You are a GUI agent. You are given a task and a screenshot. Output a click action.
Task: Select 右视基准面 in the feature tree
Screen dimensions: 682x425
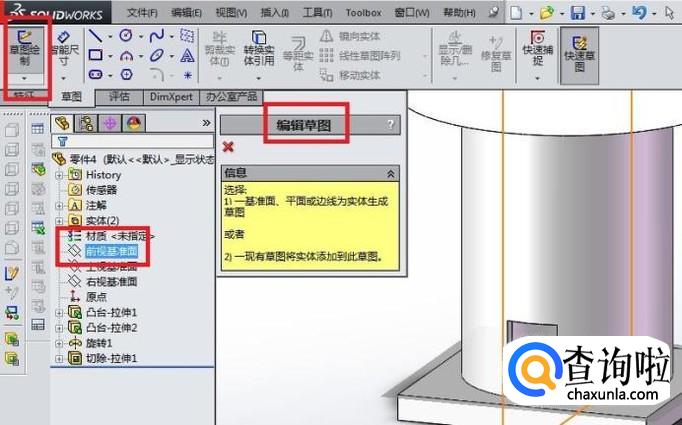coord(112,282)
